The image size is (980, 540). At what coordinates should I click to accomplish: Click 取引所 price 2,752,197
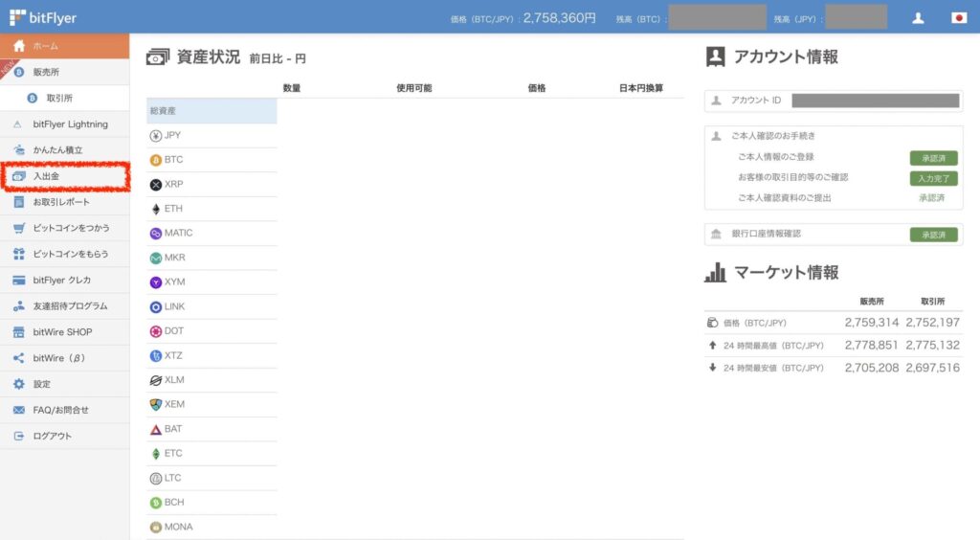tap(932, 323)
